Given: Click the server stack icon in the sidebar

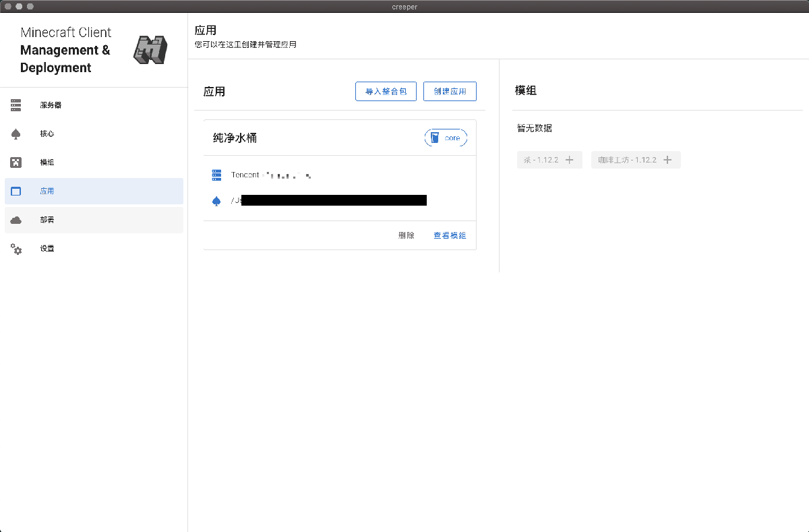Looking at the screenshot, I should [16, 105].
